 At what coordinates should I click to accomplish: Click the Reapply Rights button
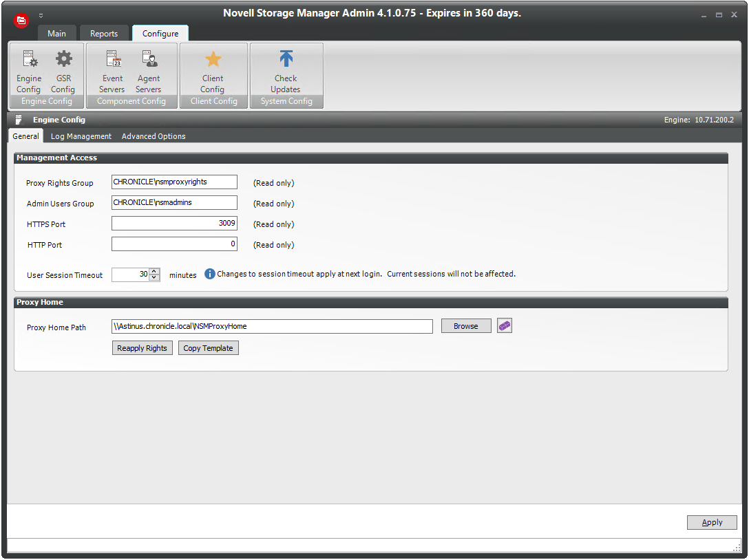143,348
